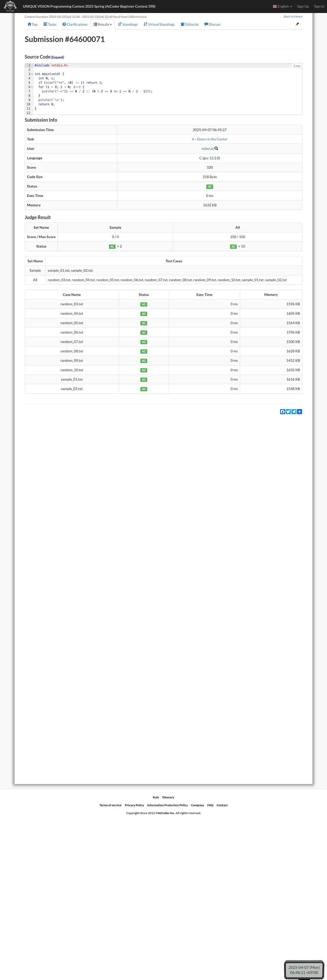Open the Rule footer link
This screenshot has height=980, width=327.
point(156,797)
